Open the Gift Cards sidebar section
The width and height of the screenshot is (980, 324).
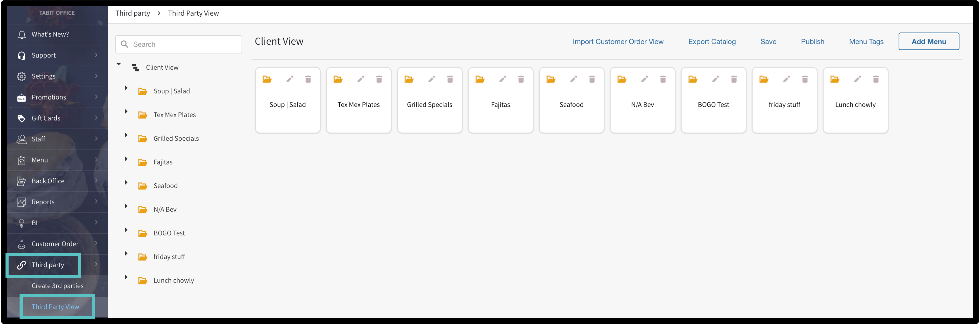coord(46,118)
